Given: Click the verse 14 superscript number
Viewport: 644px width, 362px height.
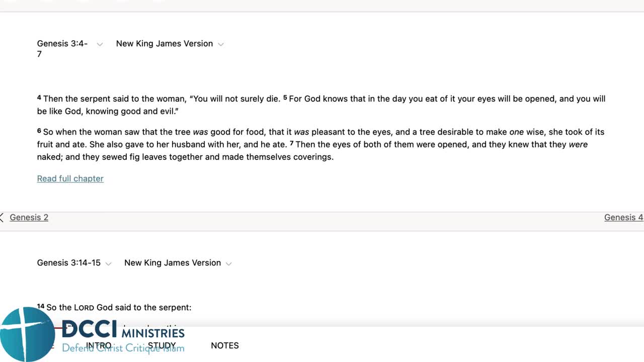Looking at the screenshot, I should click(41, 306).
